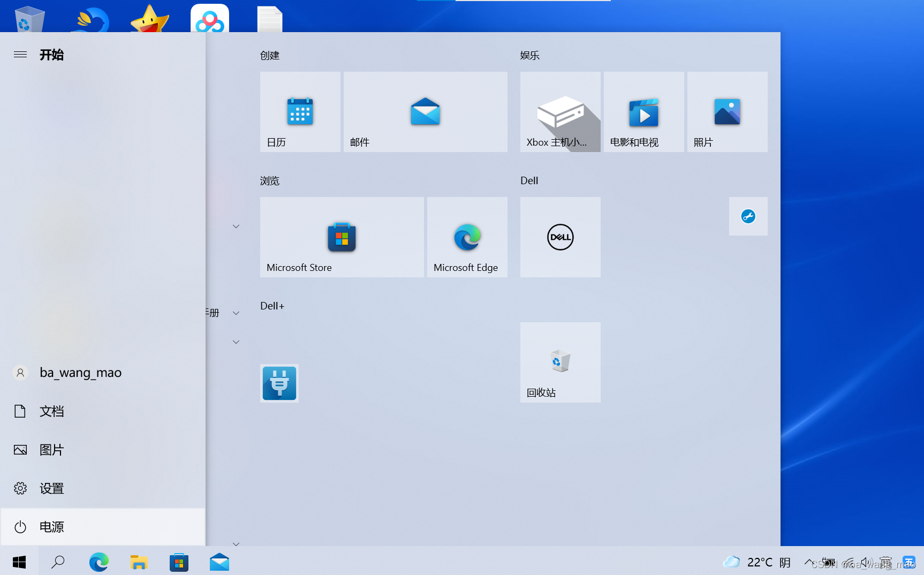The height and width of the screenshot is (575, 924).
Task: Open 图片 pictures folder
Action: [103, 450]
